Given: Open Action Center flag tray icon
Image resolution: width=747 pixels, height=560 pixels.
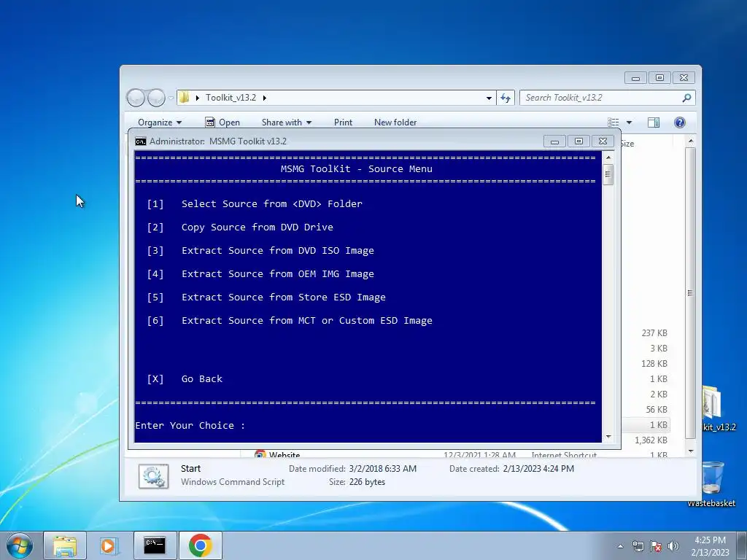Looking at the screenshot, I should tap(656, 546).
